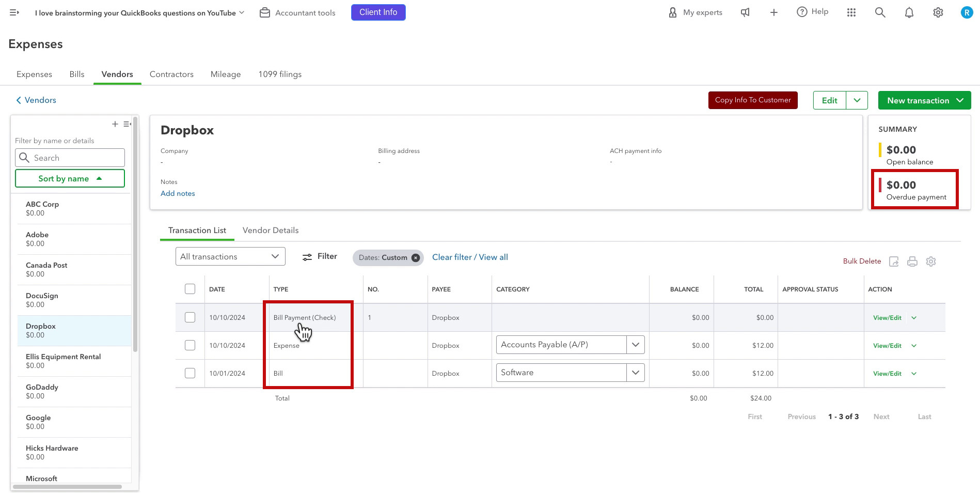Open the settings gear icon in header

tap(938, 12)
